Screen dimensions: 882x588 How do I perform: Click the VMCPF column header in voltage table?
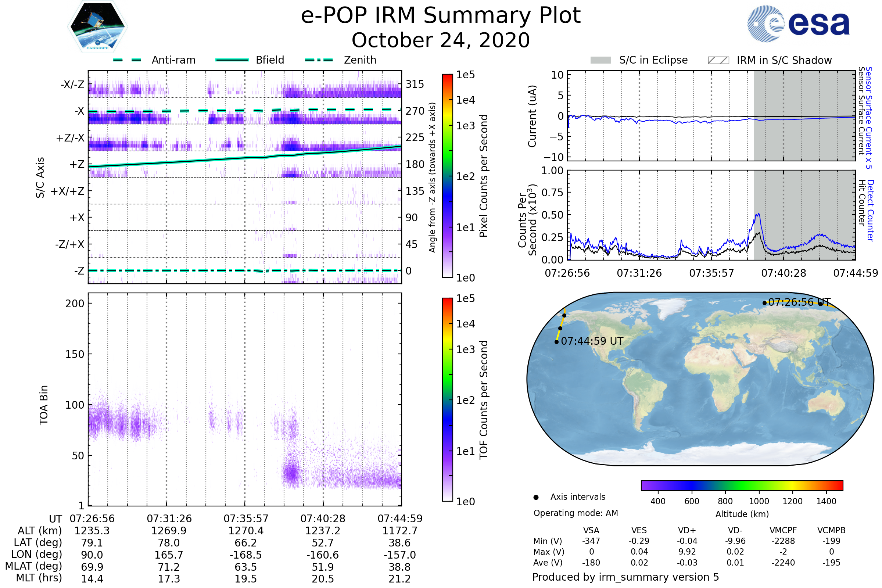(x=783, y=531)
